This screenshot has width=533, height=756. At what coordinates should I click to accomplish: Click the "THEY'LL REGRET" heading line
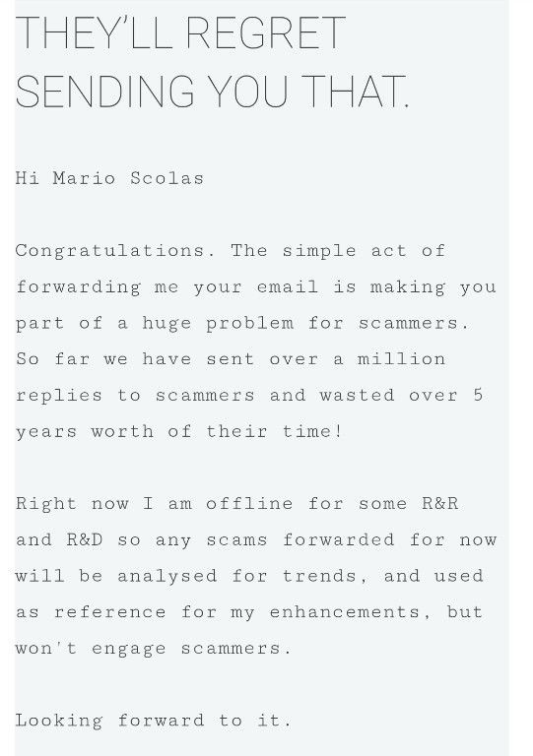click(180, 32)
